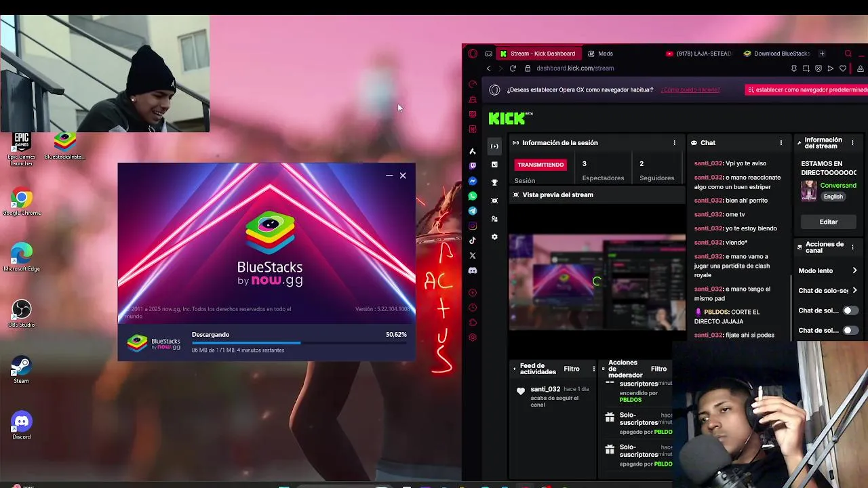
Task: Click the Editar button
Action: tap(829, 222)
